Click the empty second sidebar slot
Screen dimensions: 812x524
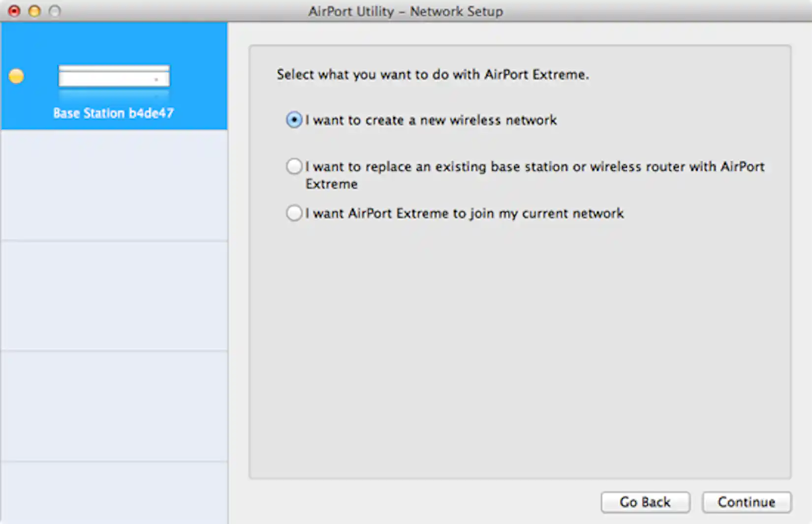coord(114,185)
